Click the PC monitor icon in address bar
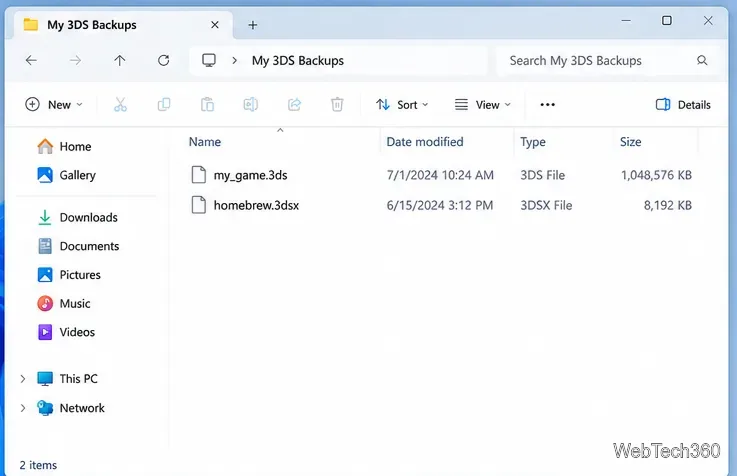Viewport: 737px width, 476px height. pos(209,60)
